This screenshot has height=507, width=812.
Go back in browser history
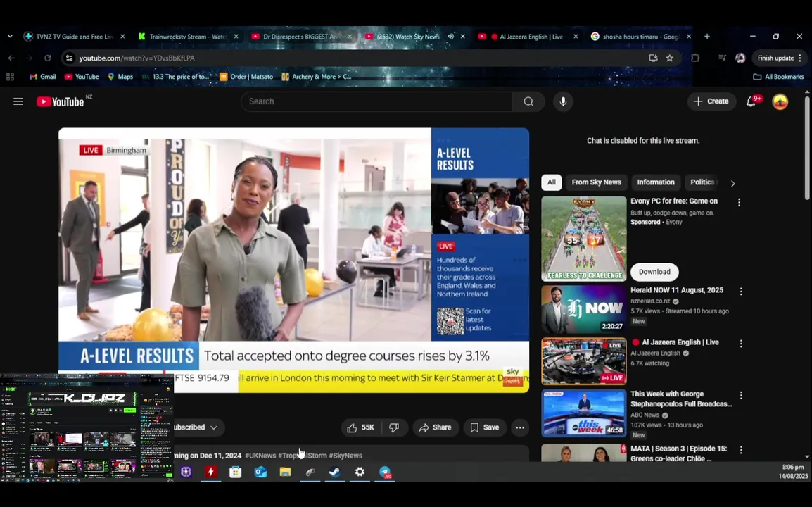(x=11, y=58)
